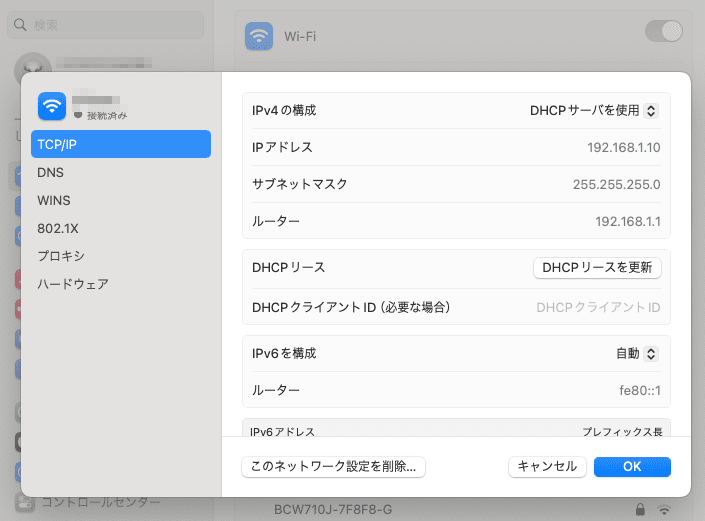Toggle the Wi-Fi switch in background window
The image size is (705, 521).
click(x=664, y=31)
